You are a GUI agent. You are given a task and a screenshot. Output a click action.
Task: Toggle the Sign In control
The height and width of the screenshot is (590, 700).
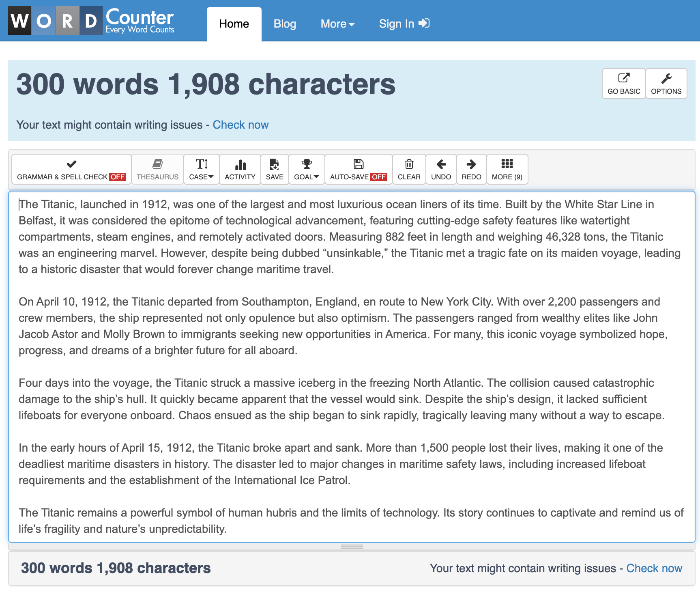coord(404,24)
